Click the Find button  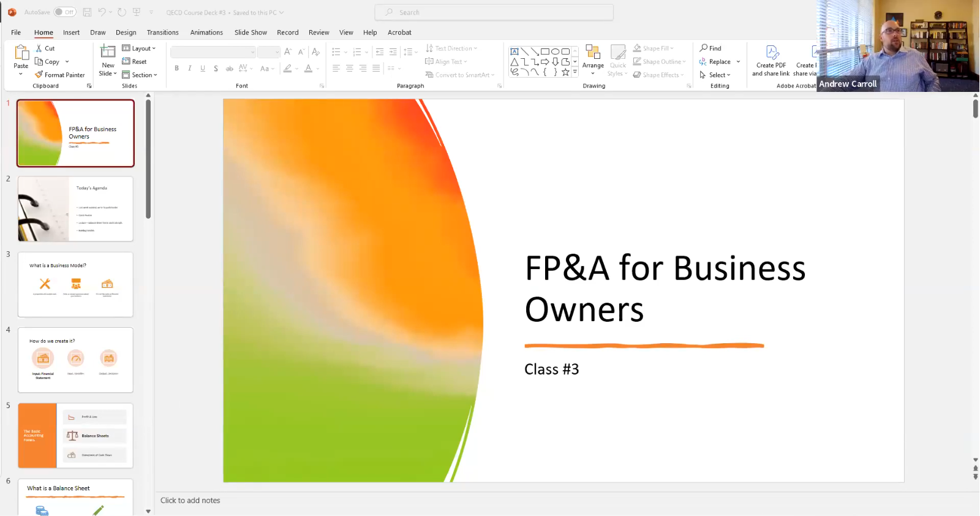[710, 48]
